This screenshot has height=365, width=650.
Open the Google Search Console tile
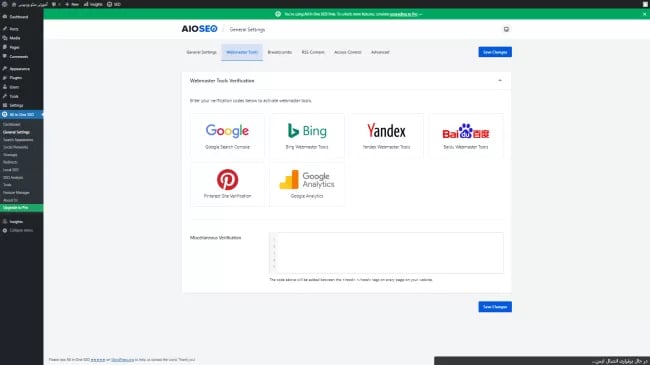[x=227, y=136]
